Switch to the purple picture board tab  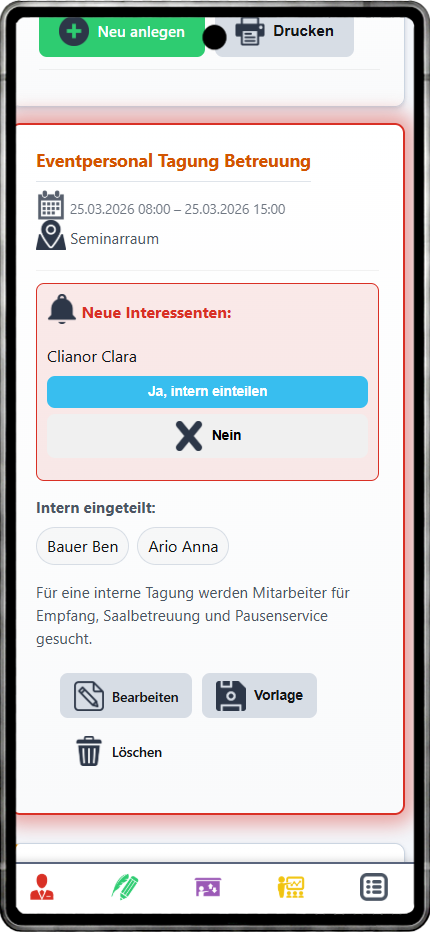coord(208,887)
